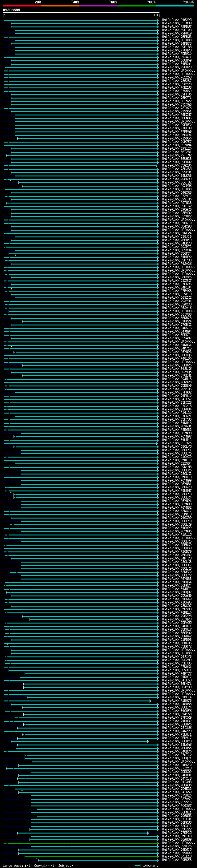Image resolution: width=197 pixels, height=868 pixels.
Task: Select UniRef100_A9TTN2 subject label
Action: coord(177,155)
